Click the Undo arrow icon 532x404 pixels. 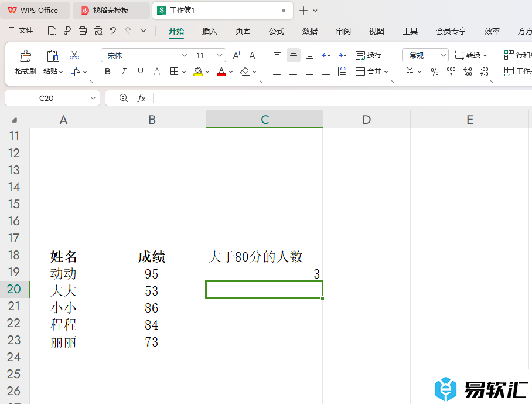(113, 30)
